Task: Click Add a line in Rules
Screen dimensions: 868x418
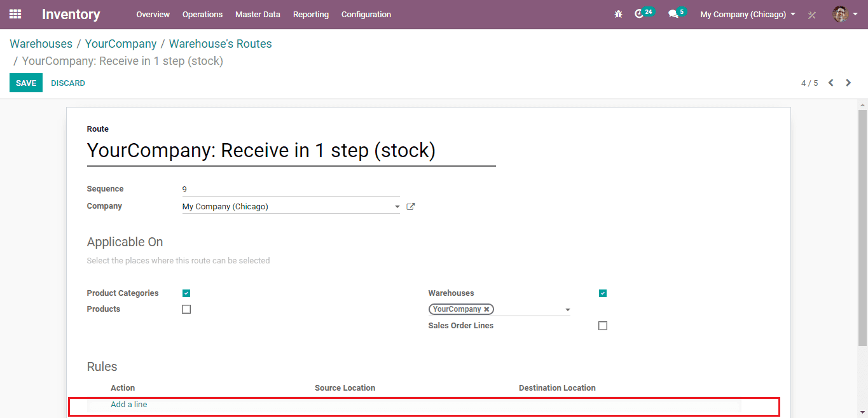Action: tap(129, 405)
